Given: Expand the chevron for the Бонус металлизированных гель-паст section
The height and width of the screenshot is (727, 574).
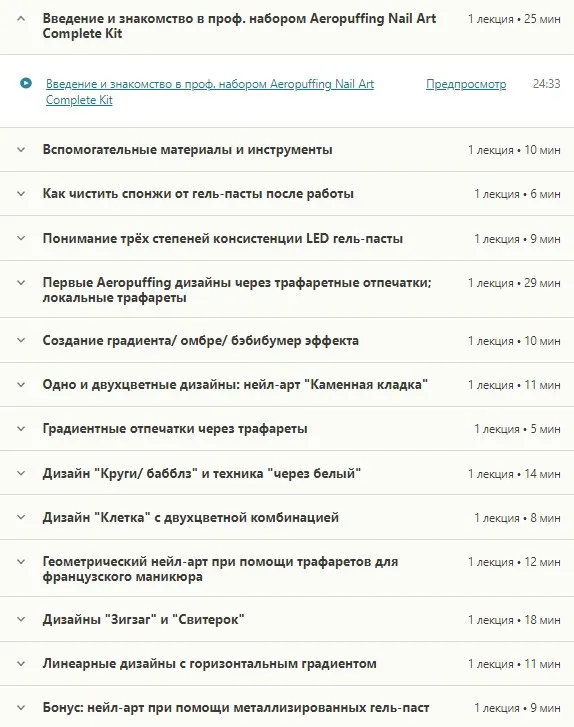Looking at the screenshot, I should pyautogui.click(x=21, y=708).
